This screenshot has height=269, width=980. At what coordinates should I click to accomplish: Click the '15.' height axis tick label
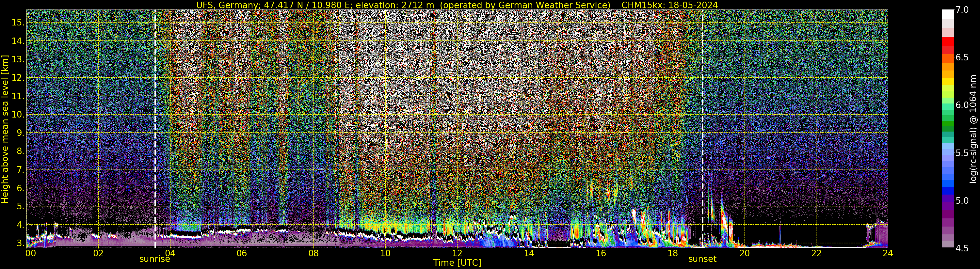click(x=18, y=23)
